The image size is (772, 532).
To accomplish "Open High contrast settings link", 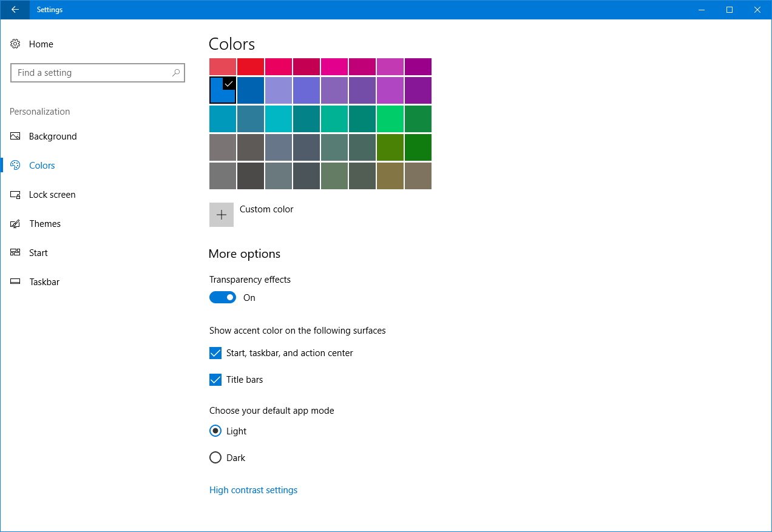I will pos(253,490).
